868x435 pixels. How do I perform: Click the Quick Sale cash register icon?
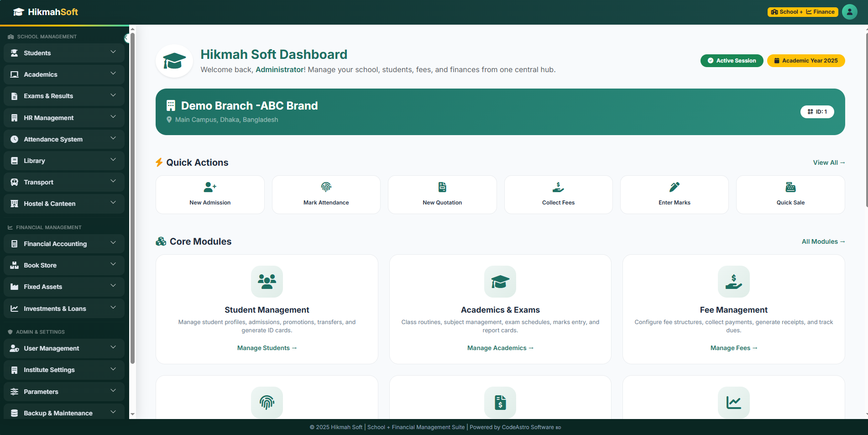[791, 187]
